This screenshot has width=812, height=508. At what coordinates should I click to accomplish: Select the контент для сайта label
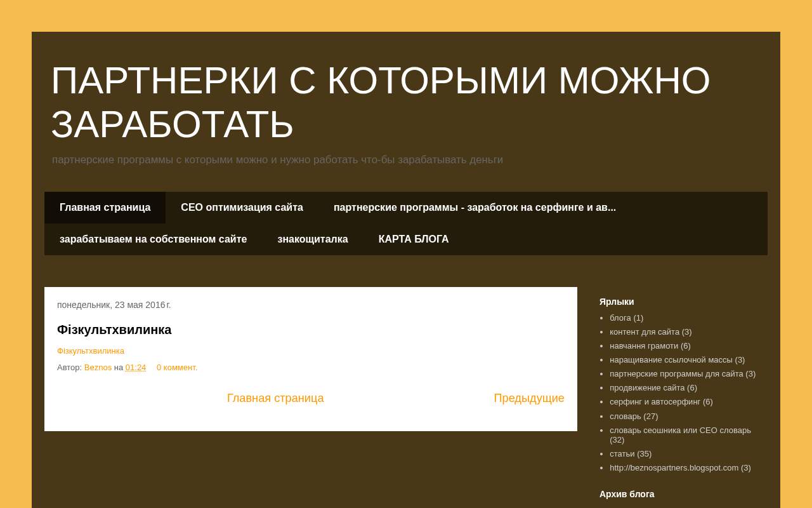(645, 332)
